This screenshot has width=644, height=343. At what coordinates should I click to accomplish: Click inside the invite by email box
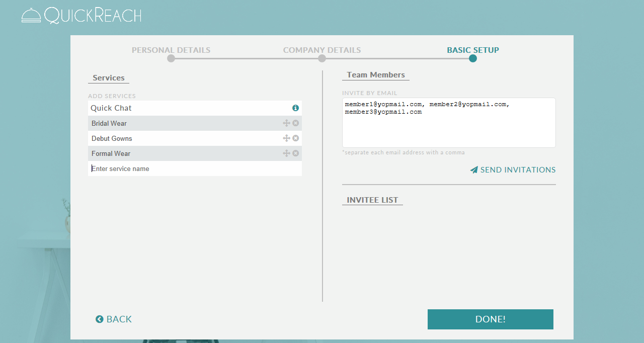[449, 123]
